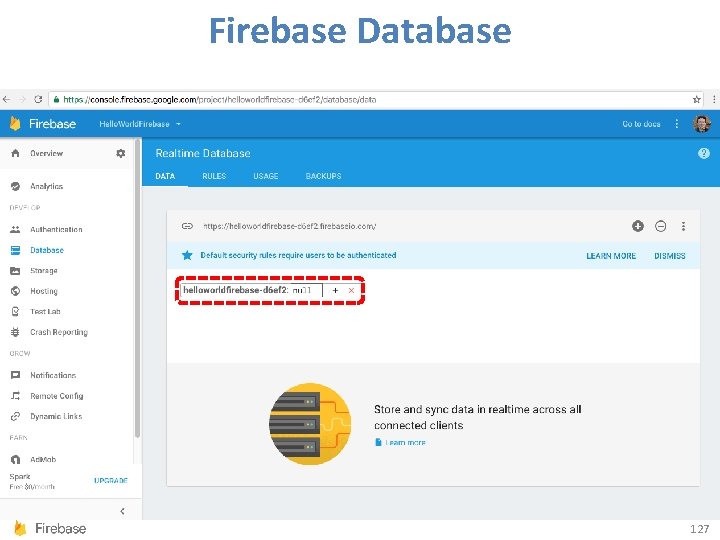Viewport: 720px width, 540px height.
Task: Expand all nodes with the plus circle
Action: pyautogui.click(x=638, y=226)
